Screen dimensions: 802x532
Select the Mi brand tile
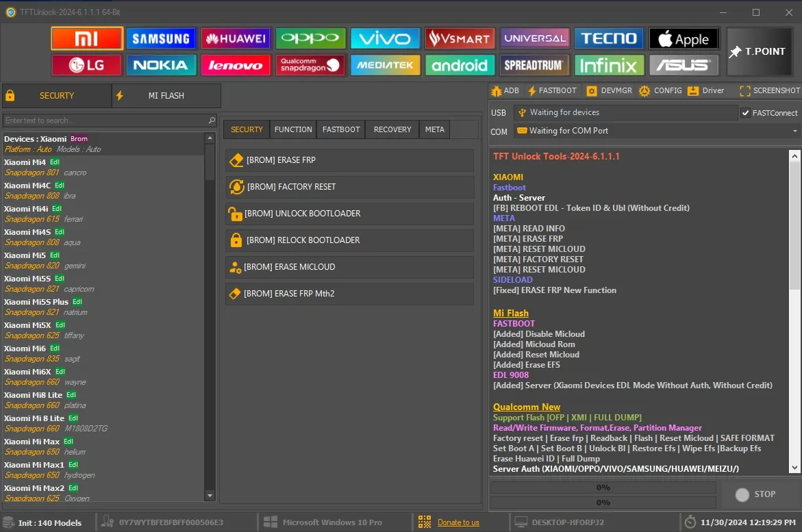pyautogui.click(x=87, y=38)
